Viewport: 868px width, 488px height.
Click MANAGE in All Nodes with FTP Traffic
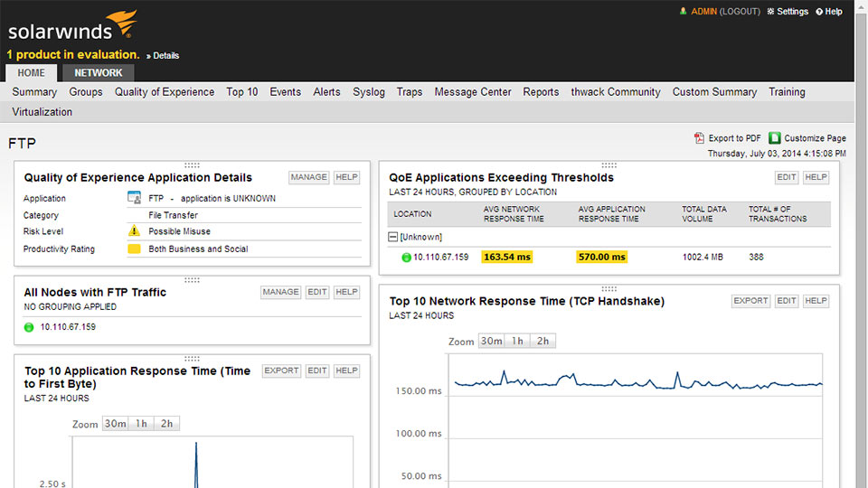pos(280,292)
